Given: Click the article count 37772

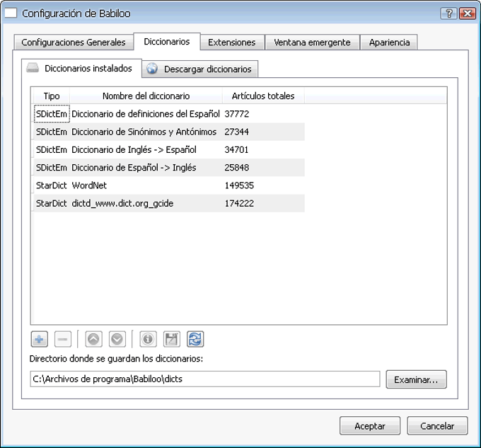Looking at the screenshot, I should click(237, 114).
